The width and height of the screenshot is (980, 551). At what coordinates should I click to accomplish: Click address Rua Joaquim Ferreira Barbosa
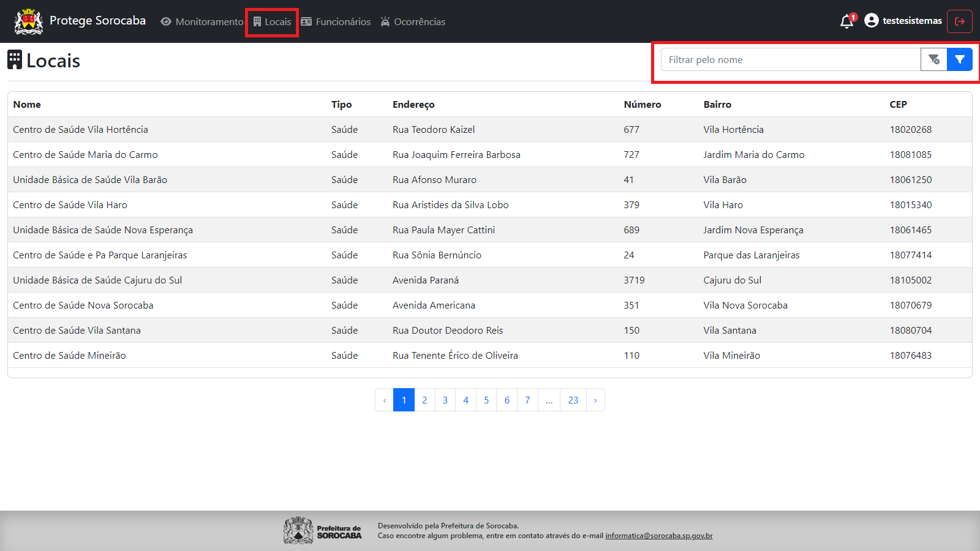[456, 154]
